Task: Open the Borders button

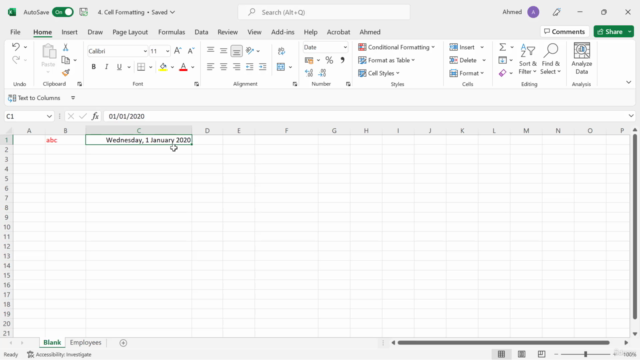Action: [x=141, y=67]
